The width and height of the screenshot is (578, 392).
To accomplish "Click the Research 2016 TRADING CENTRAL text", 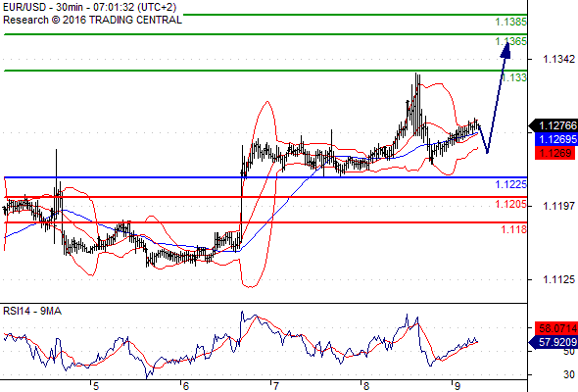I will click(x=92, y=20).
